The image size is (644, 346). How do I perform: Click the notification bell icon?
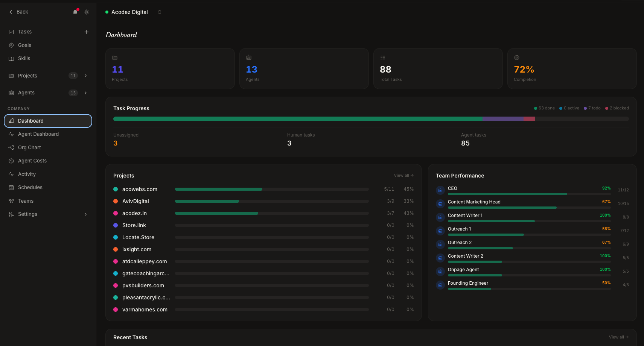75,12
